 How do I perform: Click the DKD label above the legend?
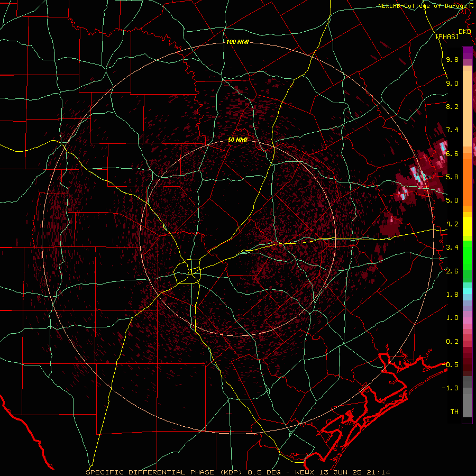[x=464, y=32]
